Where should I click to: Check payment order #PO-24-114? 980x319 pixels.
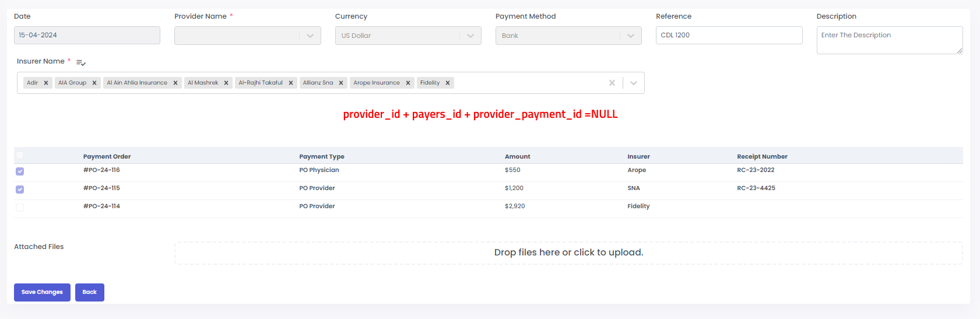click(x=20, y=208)
